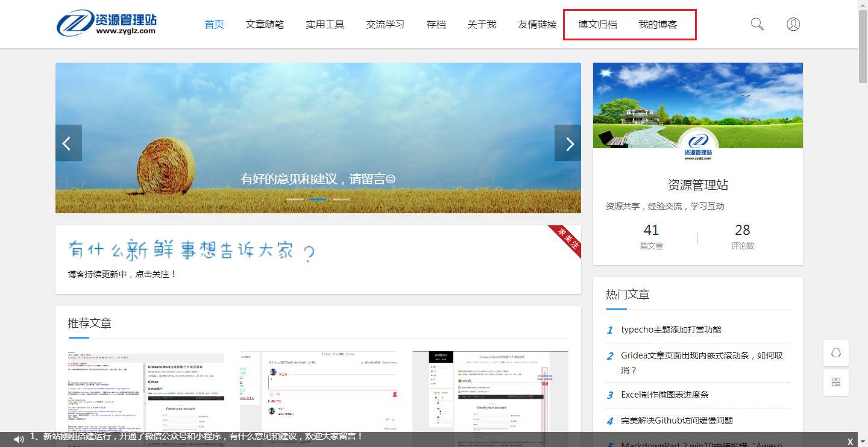Click the 资源管理站 site logo
Viewport: 868px width, 447px height.
(x=106, y=23)
